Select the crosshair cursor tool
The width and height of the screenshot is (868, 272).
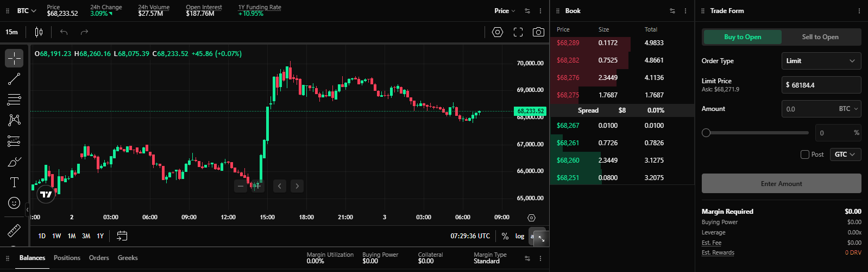point(14,58)
